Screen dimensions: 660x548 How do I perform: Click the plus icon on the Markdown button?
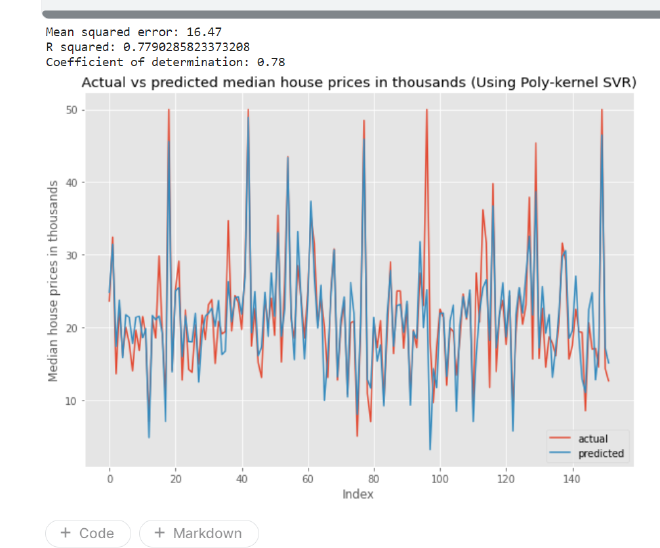[x=160, y=533]
